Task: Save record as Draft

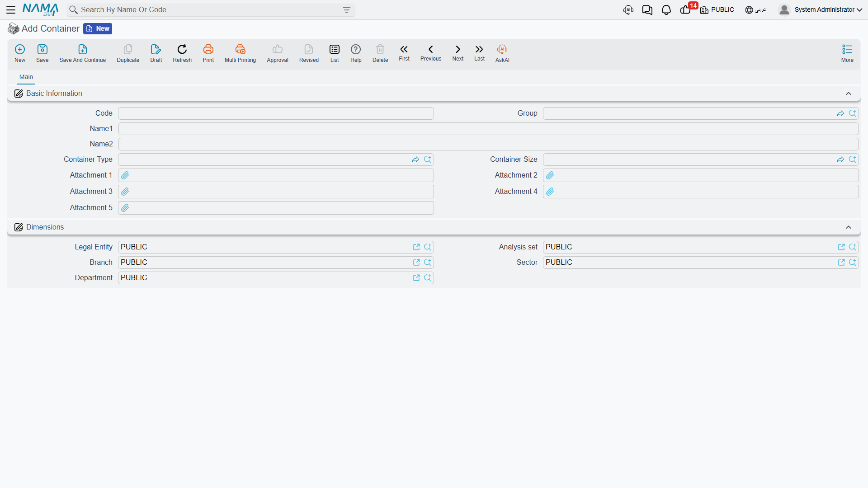Action: [x=156, y=53]
